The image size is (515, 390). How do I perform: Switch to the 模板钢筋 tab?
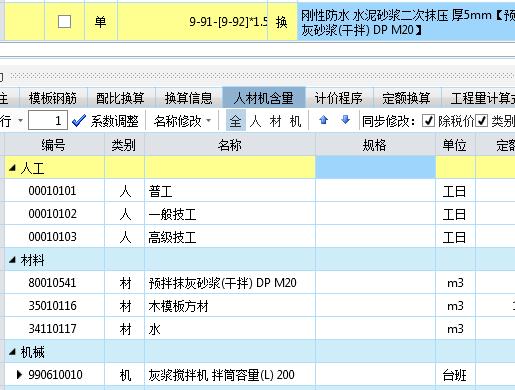53,98
